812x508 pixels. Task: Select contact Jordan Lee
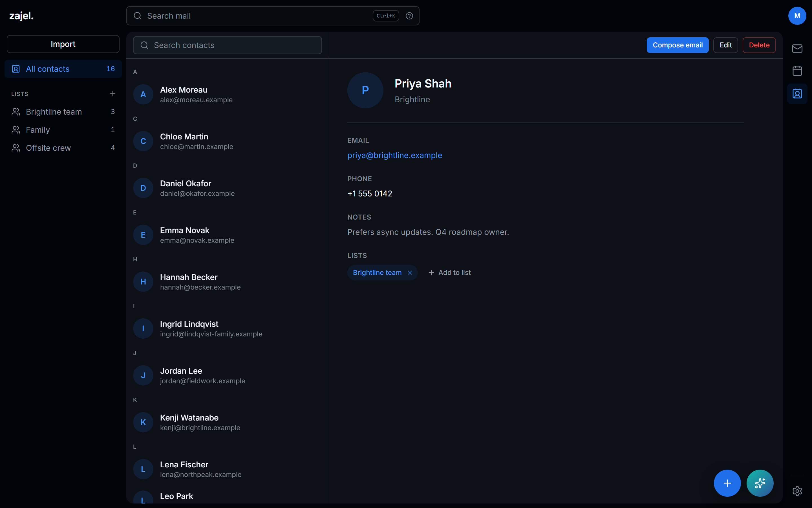(227, 375)
